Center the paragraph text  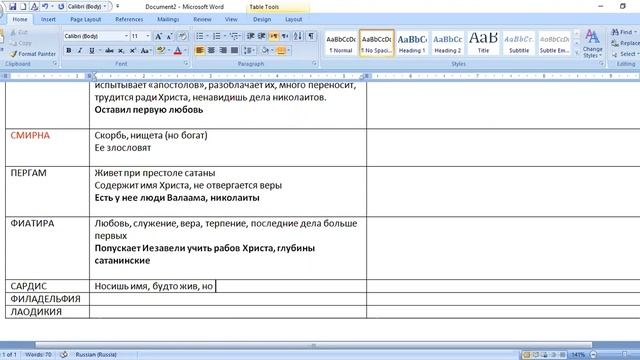click(211, 51)
